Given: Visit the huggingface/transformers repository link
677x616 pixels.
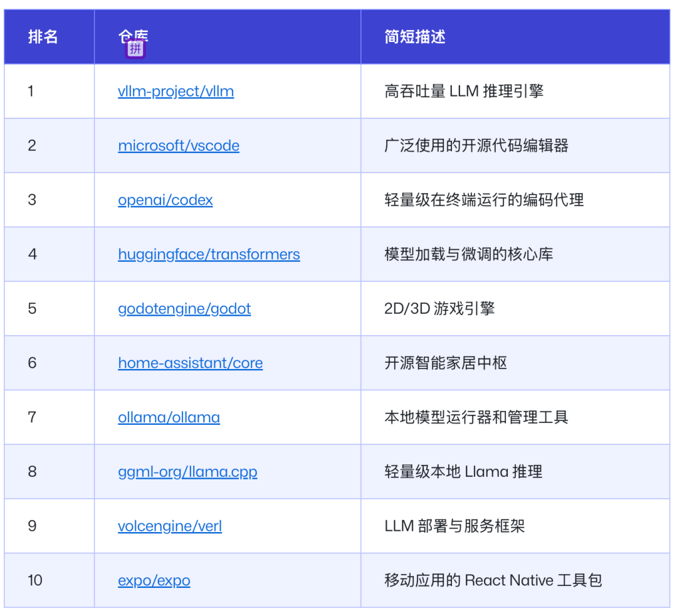Looking at the screenshot, I should pyautogui.click(x=209, y=254).
